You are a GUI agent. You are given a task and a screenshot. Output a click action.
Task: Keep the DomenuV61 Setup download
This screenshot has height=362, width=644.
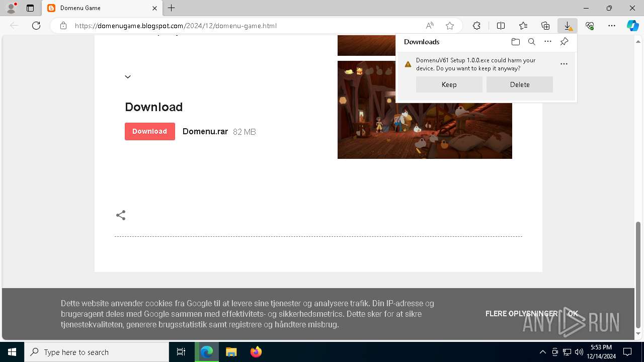(x=449, y=84)
